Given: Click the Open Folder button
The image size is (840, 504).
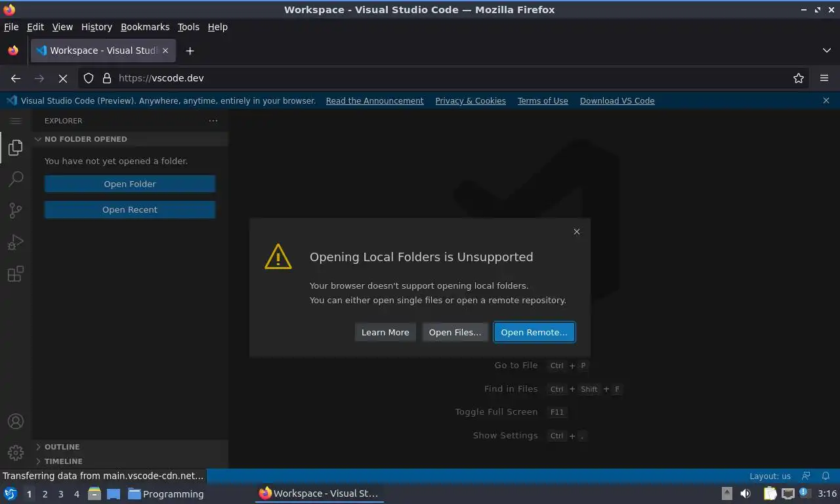Looking at the screenshot, I should tap(130, 184).
